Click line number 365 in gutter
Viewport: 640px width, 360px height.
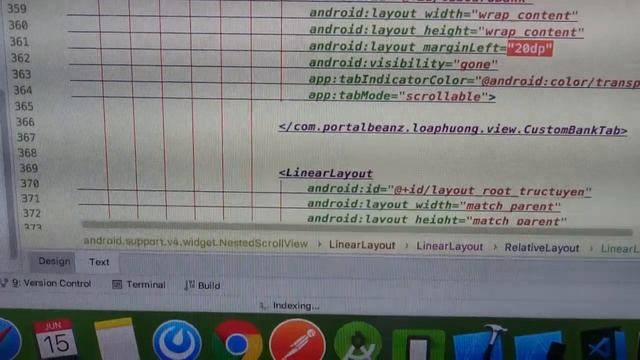pyautogui.click(x=24, y=107)
